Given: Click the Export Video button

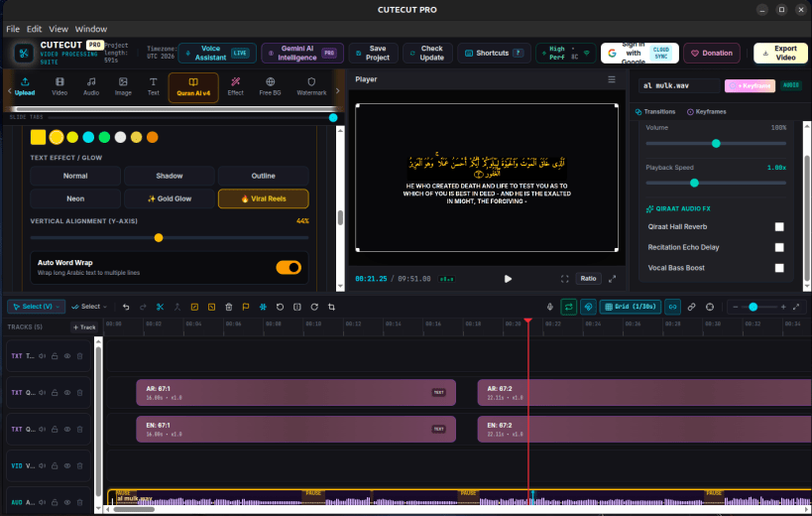Looking at the screenshot, I should [x=780, y=53].
